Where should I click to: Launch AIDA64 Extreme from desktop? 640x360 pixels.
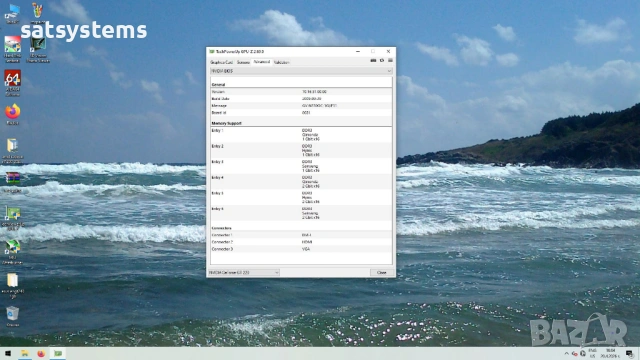(x=12, y=82)
